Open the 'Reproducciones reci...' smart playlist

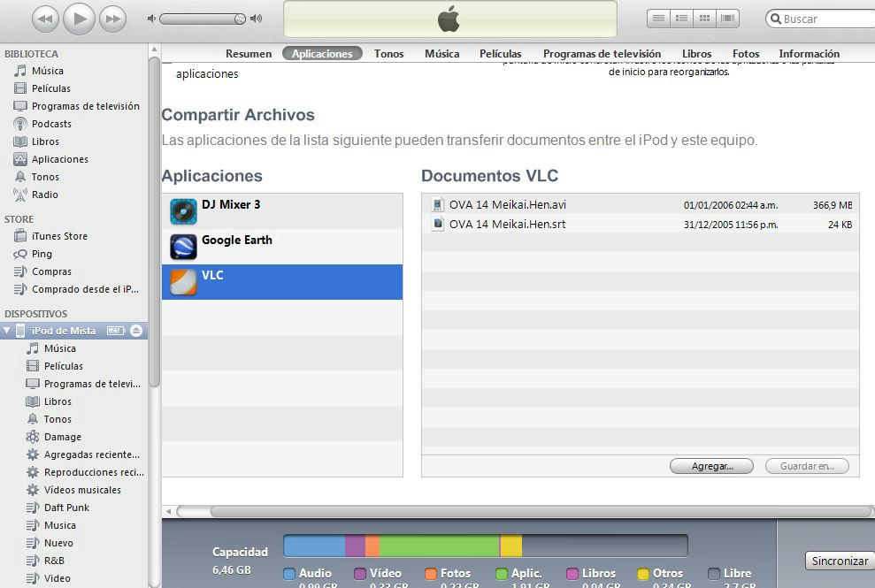(x=95, y=472)
